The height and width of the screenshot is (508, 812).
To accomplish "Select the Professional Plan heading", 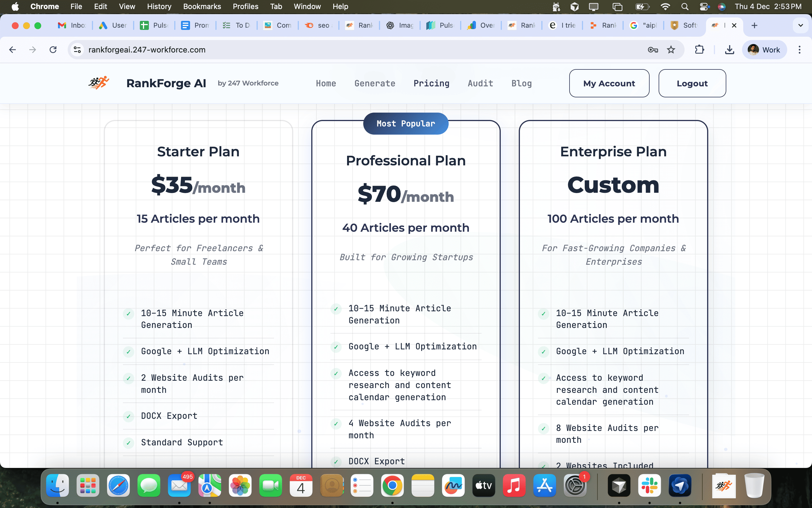I will tap(406, 161).
